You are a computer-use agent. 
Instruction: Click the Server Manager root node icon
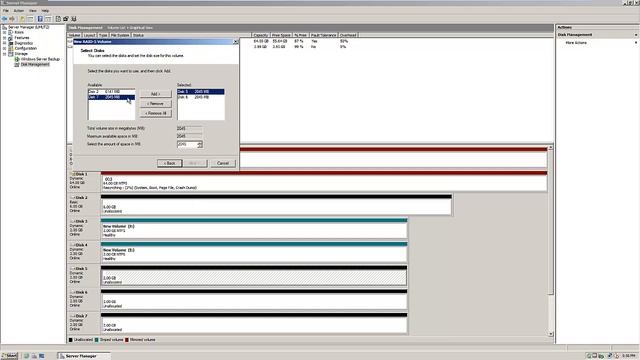coord(4,27)
